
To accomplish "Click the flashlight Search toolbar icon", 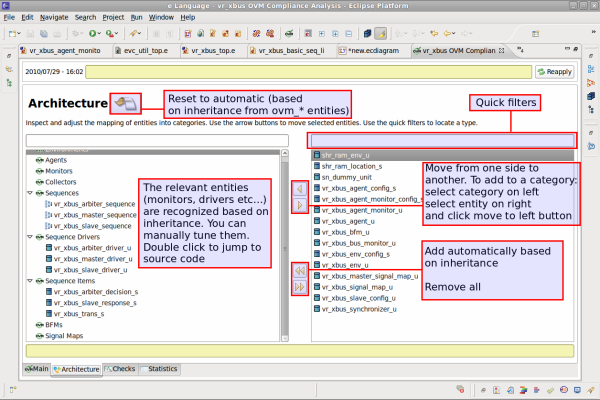I will 133,34.
